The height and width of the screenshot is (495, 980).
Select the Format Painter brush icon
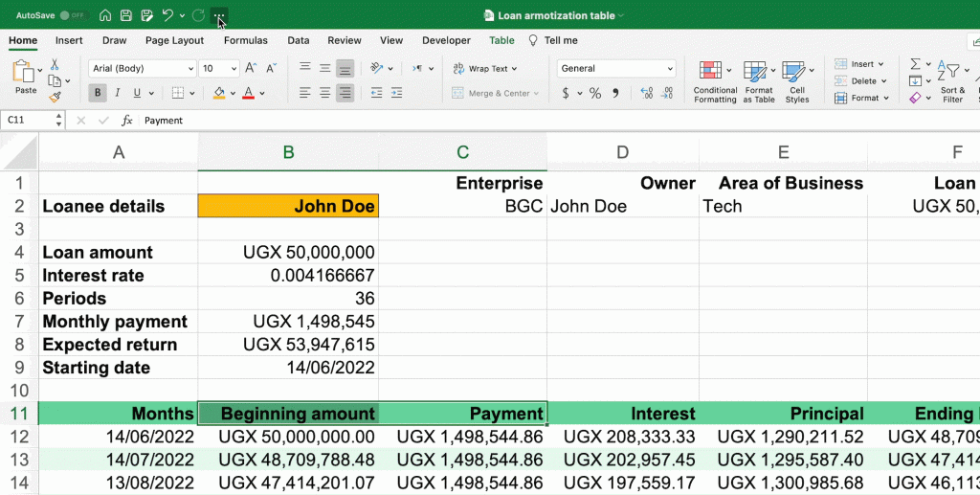(x=56, y=97)
